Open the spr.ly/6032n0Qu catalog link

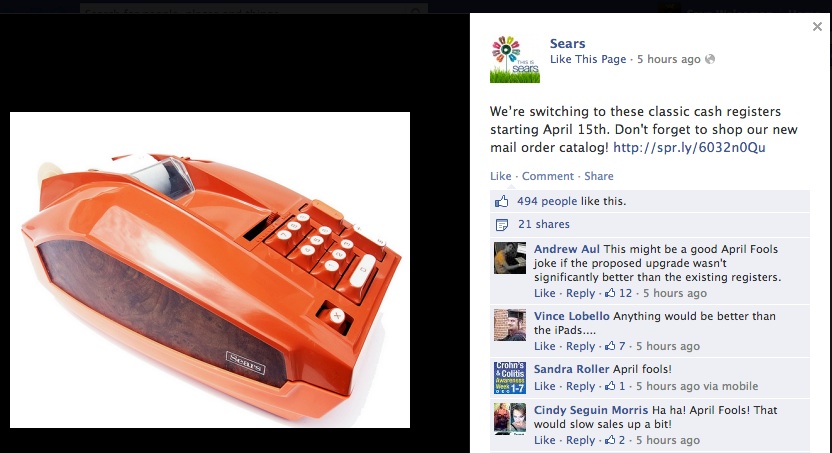click(x=689, y=147)
